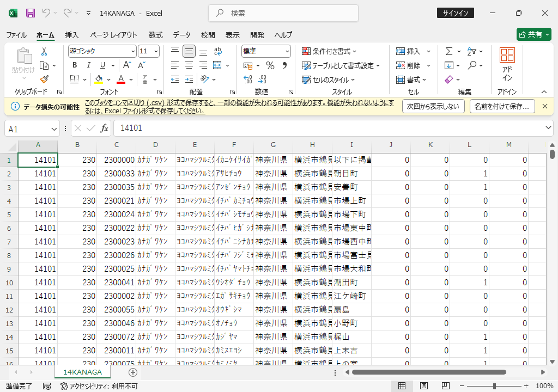Click the Increase Indent icon
558x392 pixels.
189,79
